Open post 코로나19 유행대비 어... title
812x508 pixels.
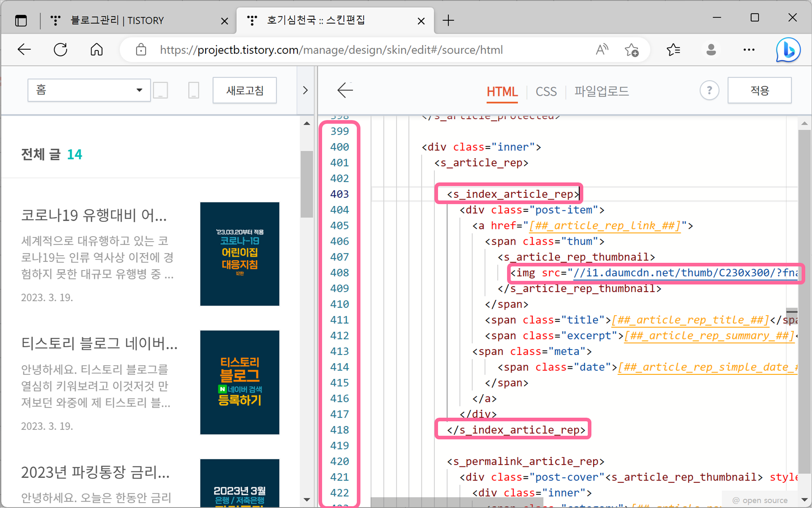(x=94, y=215)
